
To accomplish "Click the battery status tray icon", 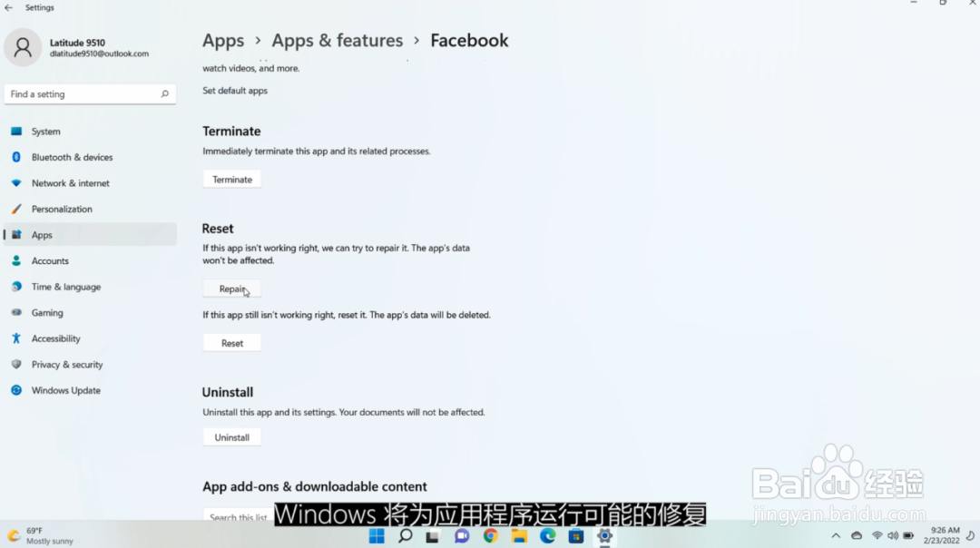I will click(x=908, y=535).
